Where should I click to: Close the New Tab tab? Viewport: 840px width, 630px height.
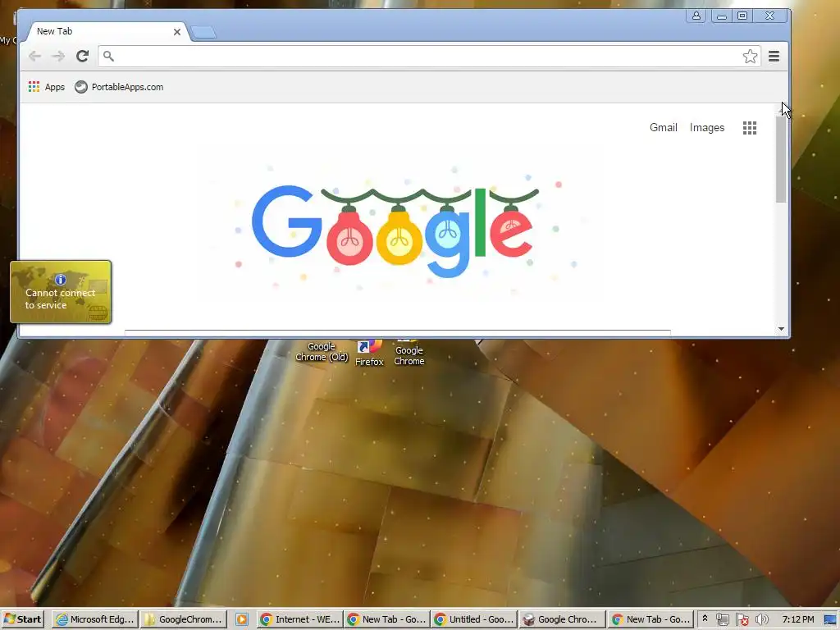pos(177,32)
